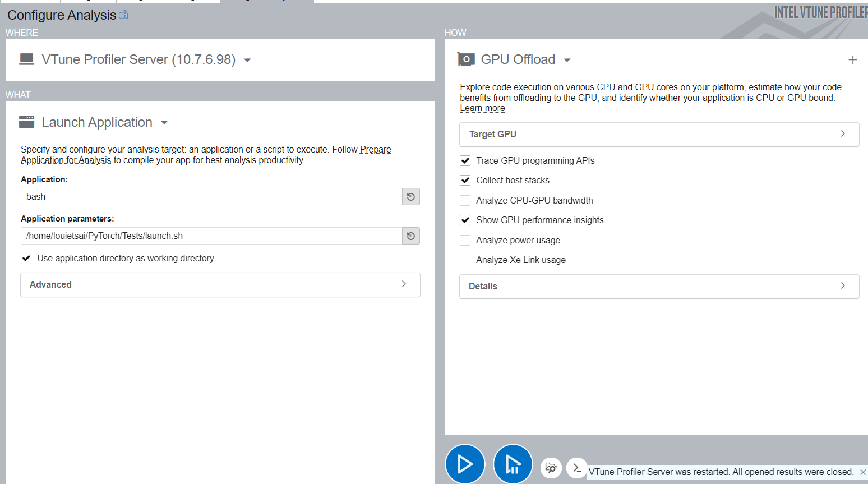
Task: Click the plus icon beside GPU Offload
Action: coord(852,60)
